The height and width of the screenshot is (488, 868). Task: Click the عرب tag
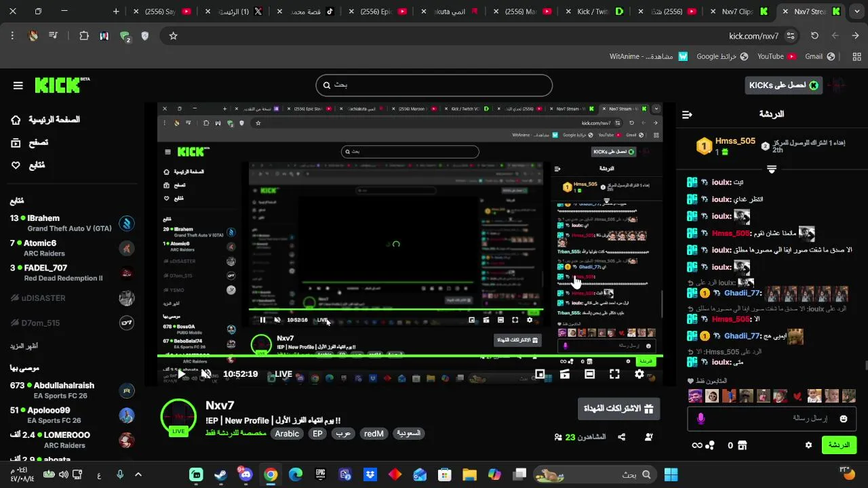click(343, 434)
